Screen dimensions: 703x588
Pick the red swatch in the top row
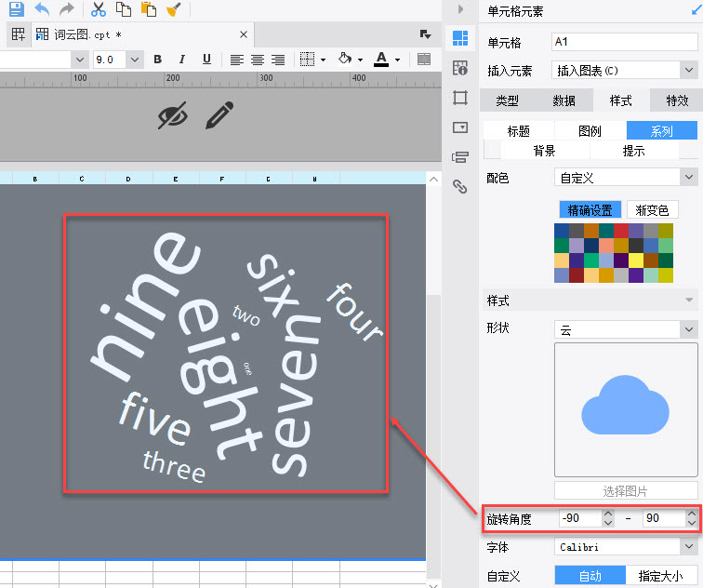click(621, 231)
